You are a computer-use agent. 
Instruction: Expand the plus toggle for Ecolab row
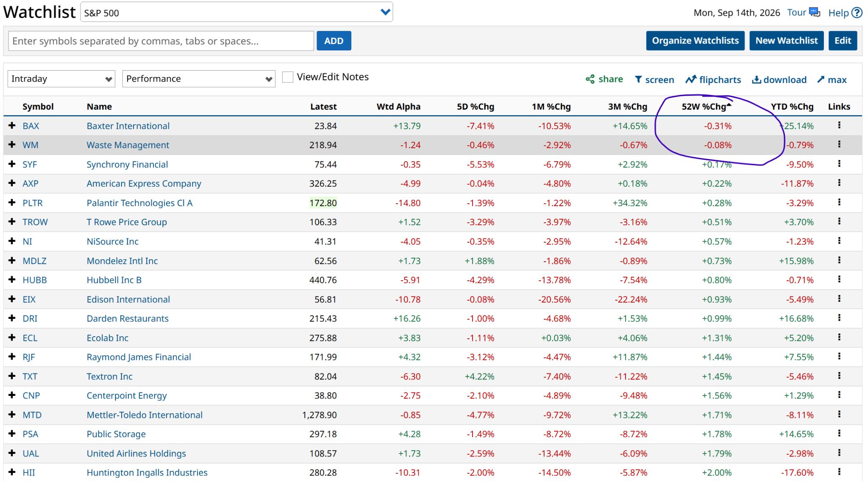(x=12, y=337)
